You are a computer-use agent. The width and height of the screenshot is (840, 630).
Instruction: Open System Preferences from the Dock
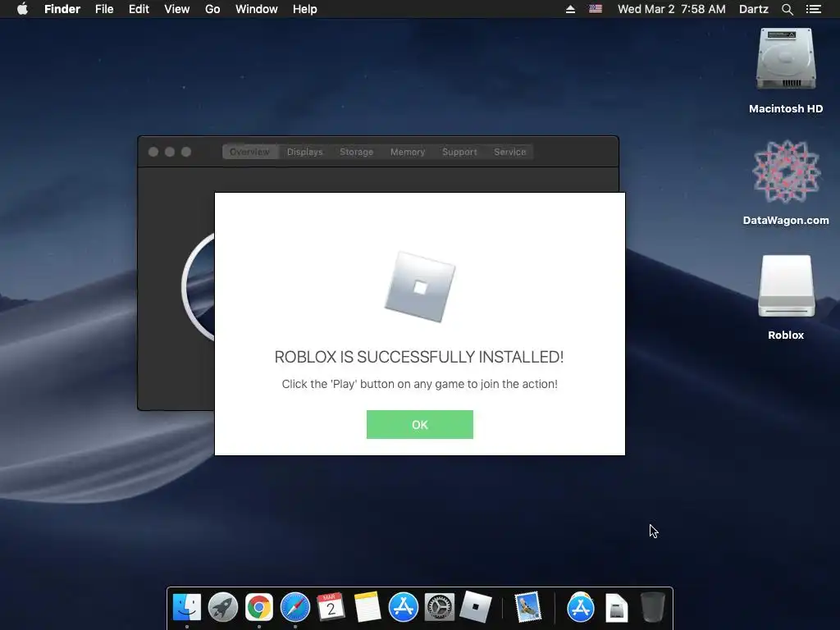point(440,607)
